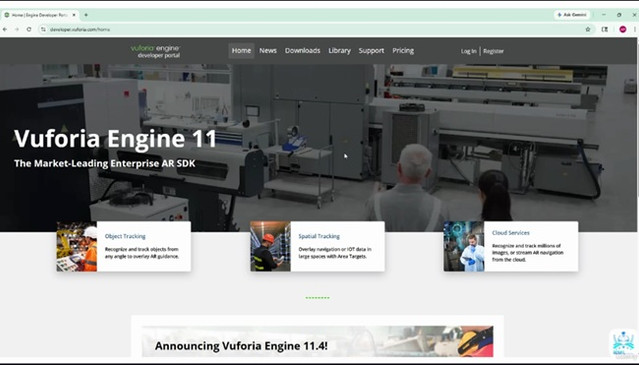Open the Pricing nav item

tap(403, 51)
